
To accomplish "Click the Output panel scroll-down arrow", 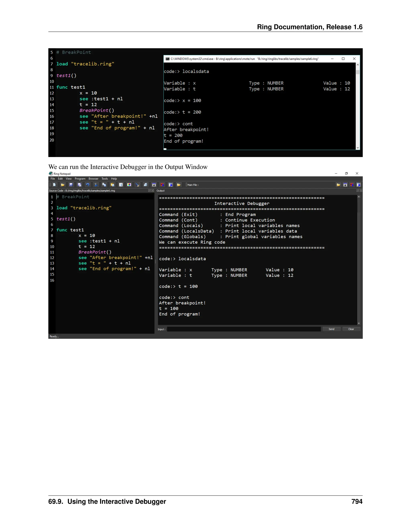I will point(359,323).
